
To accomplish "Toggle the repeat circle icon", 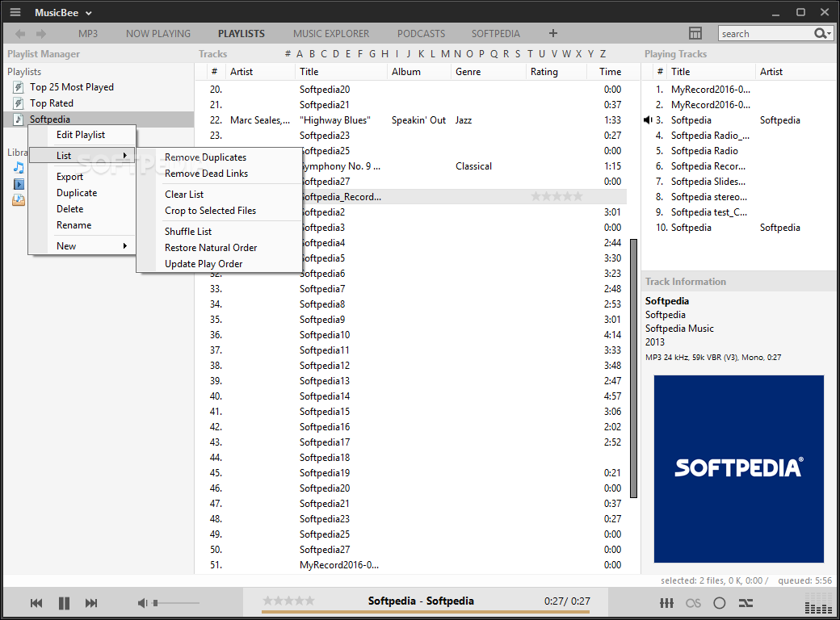I will tap(720, 603).
